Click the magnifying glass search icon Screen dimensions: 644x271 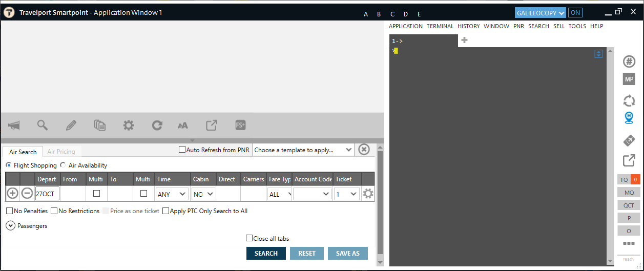[42, 125]
